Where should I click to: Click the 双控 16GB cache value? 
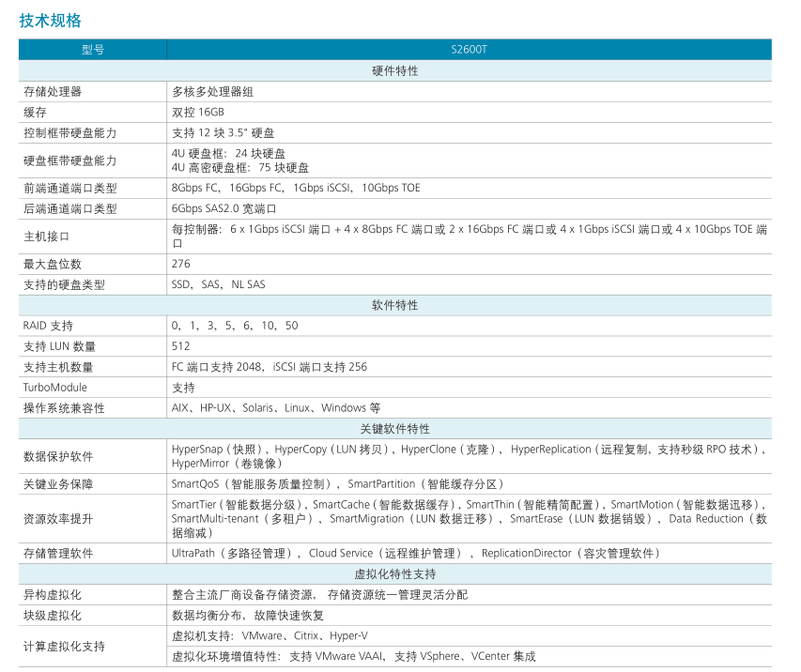[198, 112]
